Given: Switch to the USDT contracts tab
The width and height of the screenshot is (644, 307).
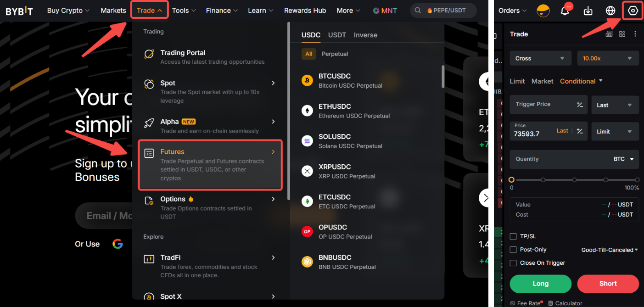Looking at the screenshot, I should point(337,35).
